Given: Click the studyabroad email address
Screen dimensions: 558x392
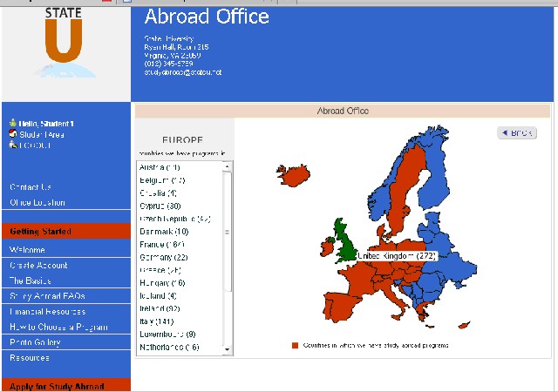Looking at the screenshot, I should tap(183, 72).
